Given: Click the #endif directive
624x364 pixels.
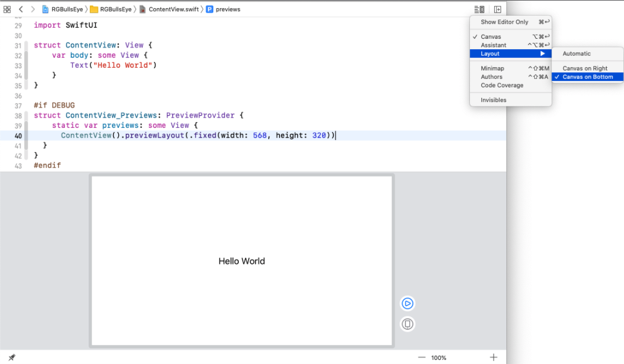Looking at the screenshot, I should 48,166.
